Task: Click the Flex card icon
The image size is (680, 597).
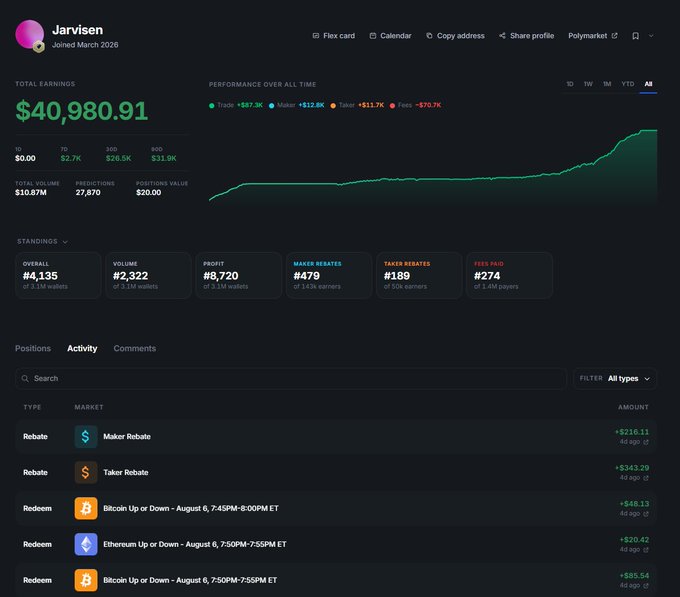Action: (316, 36)
